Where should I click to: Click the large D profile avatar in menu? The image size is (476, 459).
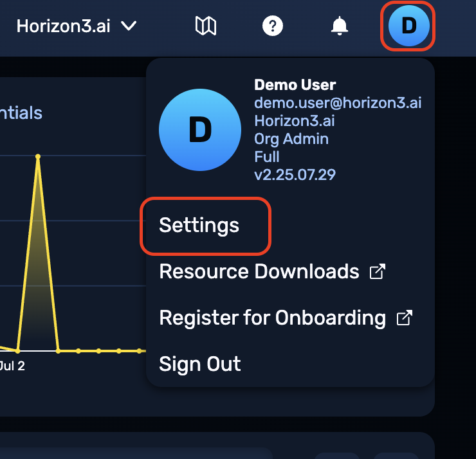pos(200,130)
